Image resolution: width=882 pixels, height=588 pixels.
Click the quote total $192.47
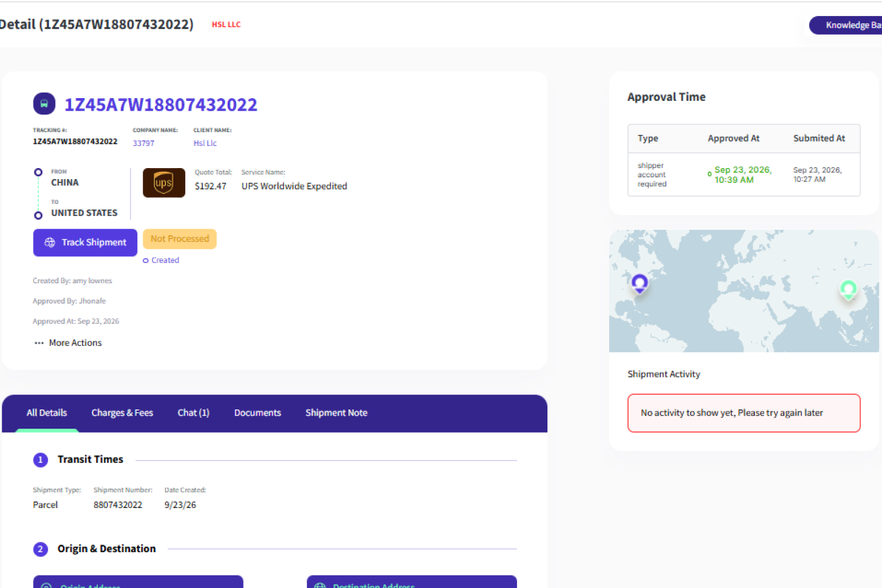(x=211, y=186)
